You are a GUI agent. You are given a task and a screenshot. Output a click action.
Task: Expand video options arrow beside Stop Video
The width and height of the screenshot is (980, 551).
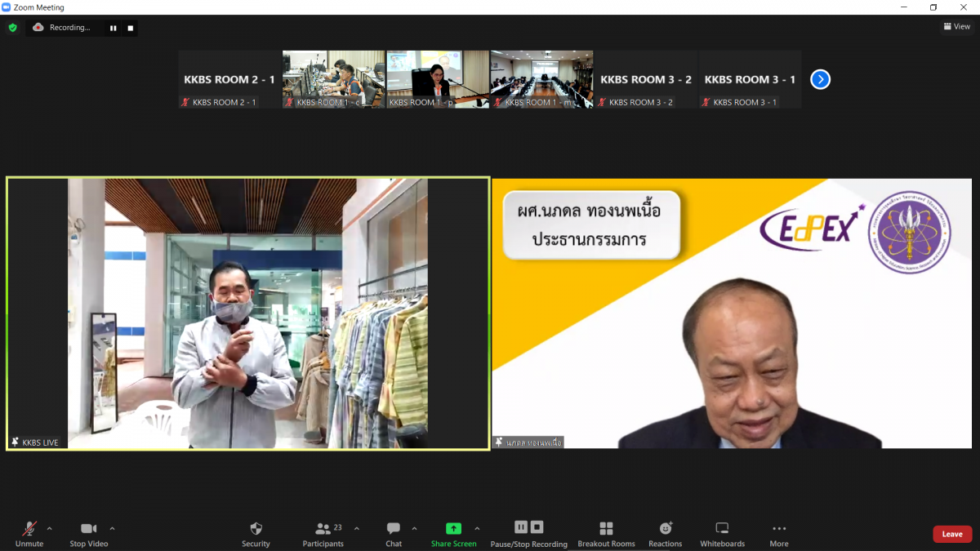[x=112, y=528]
